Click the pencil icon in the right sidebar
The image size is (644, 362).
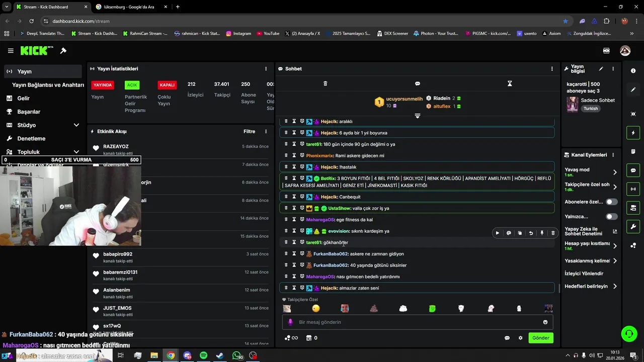pos(633,89)
